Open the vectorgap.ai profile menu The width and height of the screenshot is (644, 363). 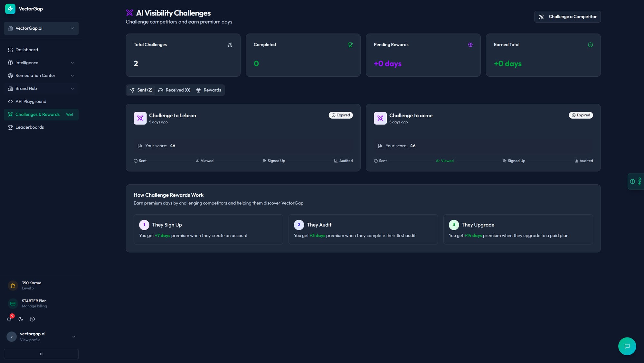click(41, 336)
